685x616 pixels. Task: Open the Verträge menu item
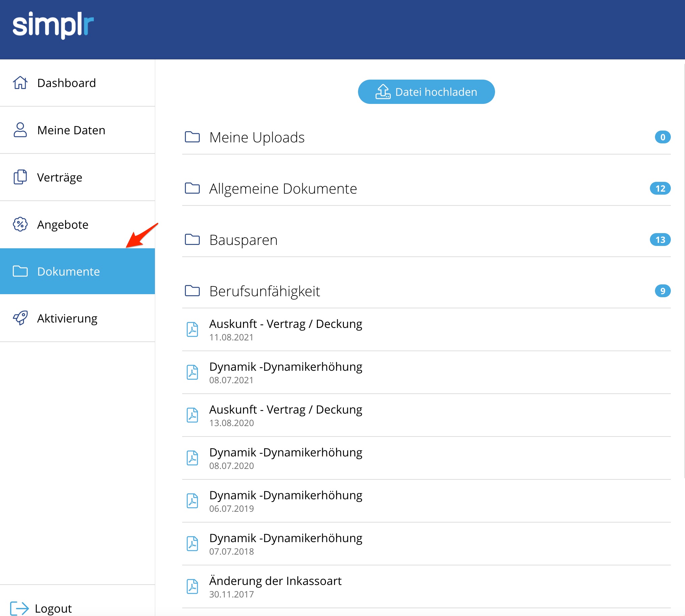pos(60,177)
